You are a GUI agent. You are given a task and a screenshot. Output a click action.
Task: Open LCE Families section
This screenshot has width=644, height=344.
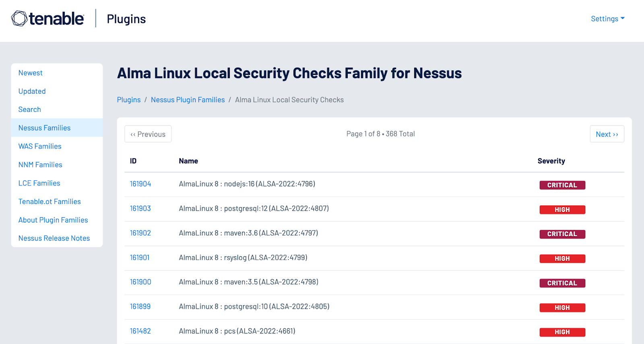click(39, 183)
